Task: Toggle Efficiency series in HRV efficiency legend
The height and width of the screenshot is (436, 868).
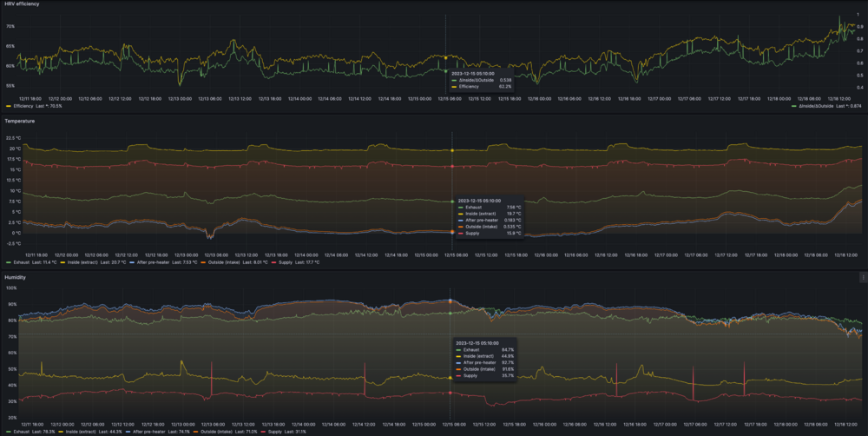Action: (23, 106)
